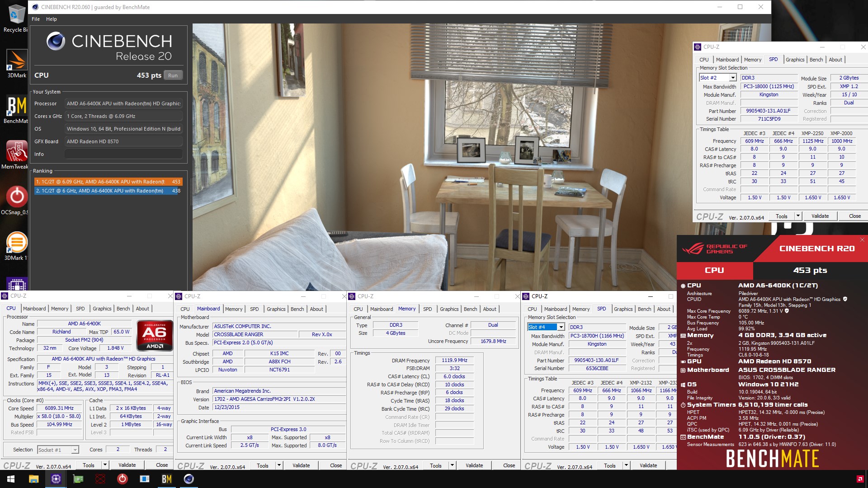
Task: Expand Tools arrow in the Memory CPU-Z window
Action: [452, 465]
